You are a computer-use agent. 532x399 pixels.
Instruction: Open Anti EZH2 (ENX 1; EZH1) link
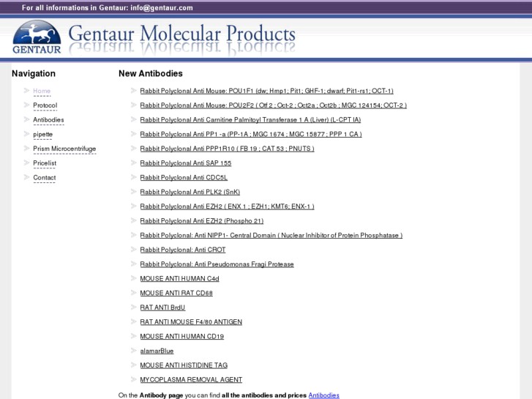click(228, 206)
